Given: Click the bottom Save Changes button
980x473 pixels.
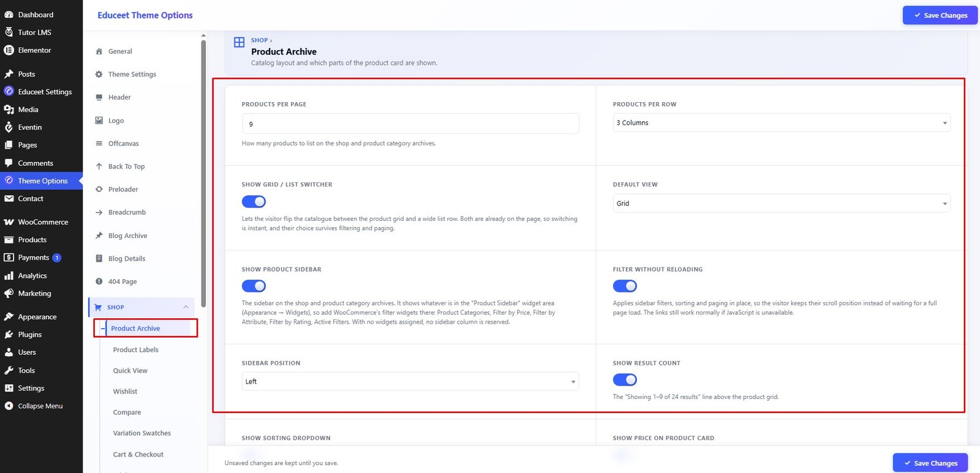Looking at the screenshot, I should pos(930,463).
